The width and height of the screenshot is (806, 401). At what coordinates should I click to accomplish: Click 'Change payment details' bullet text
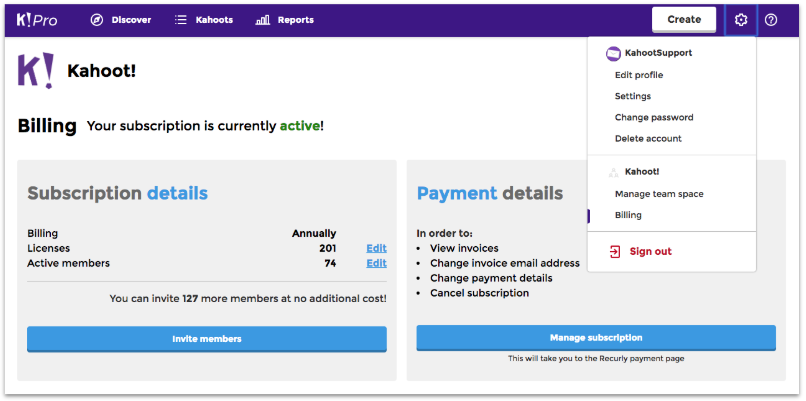491,278
